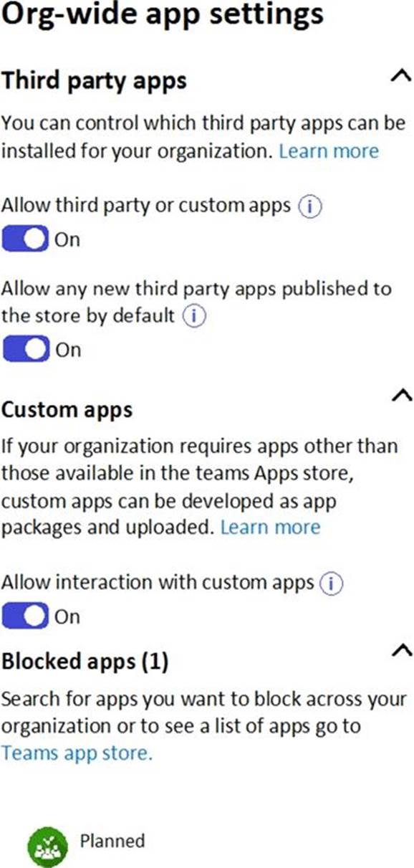Switch off Allow interaction with custom apps toggle
Image resolution: width=414 pixels, height=868 pixels.
(26, 616)
